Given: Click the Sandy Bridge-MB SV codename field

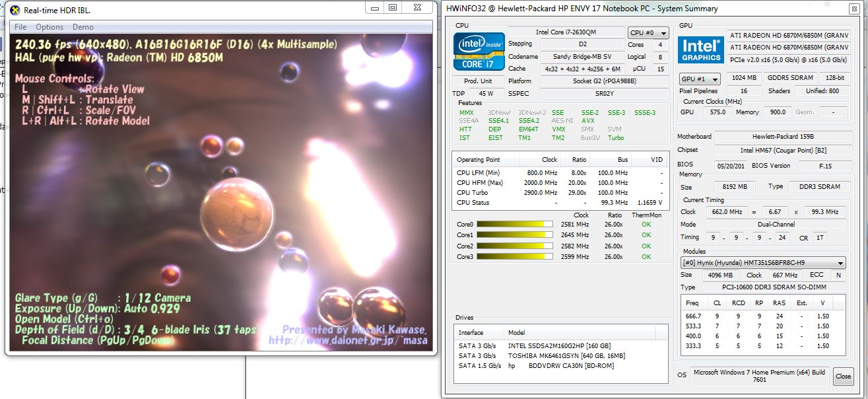Looking at the screenshot, I should (x=582, y=57).
